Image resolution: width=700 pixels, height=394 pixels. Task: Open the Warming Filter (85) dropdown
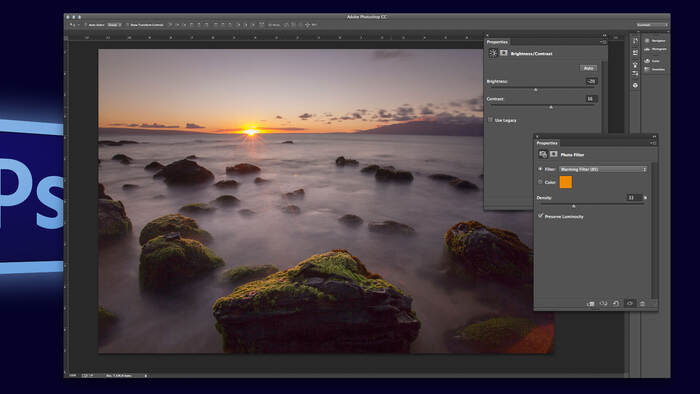603,169
